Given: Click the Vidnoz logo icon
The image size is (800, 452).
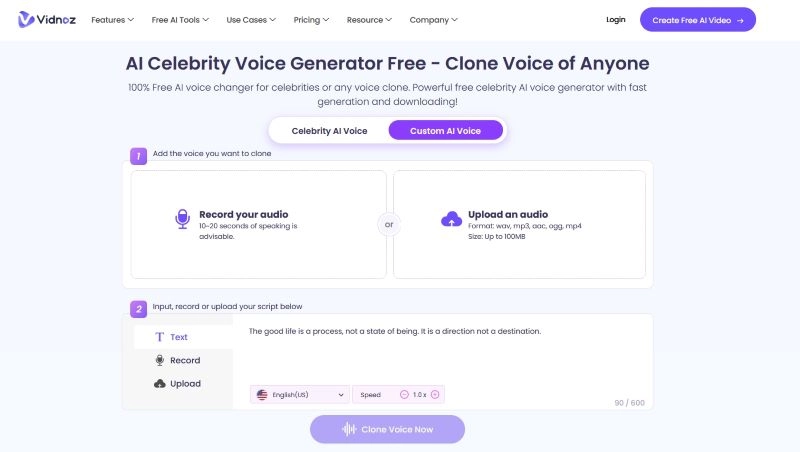Looking at the screenshot, I should [24, 19].
